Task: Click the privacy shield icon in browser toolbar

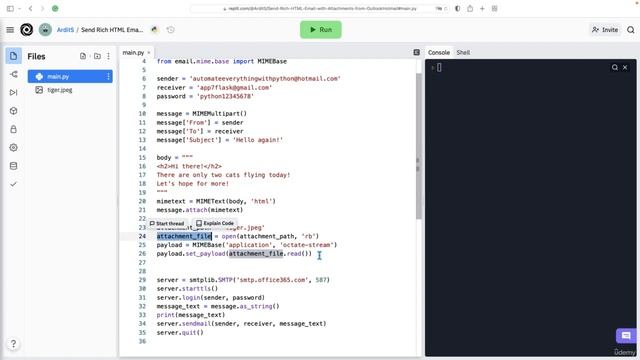Action: (458, 8)
